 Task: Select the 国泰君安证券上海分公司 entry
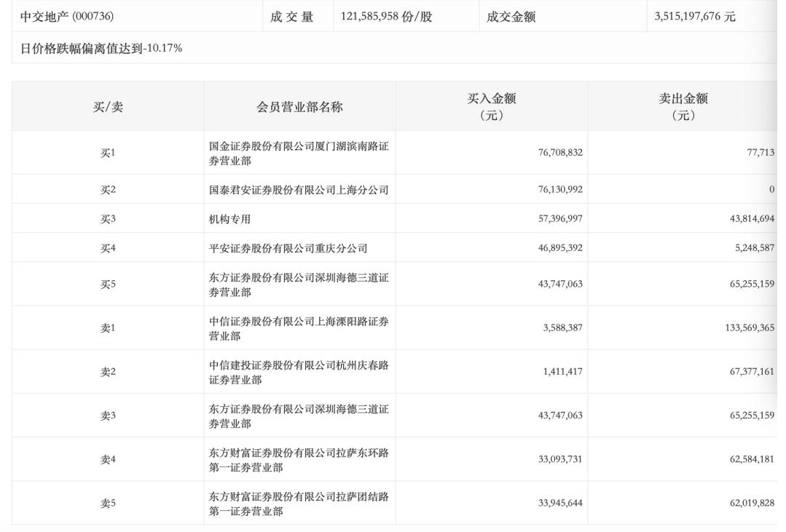[299, 190]
